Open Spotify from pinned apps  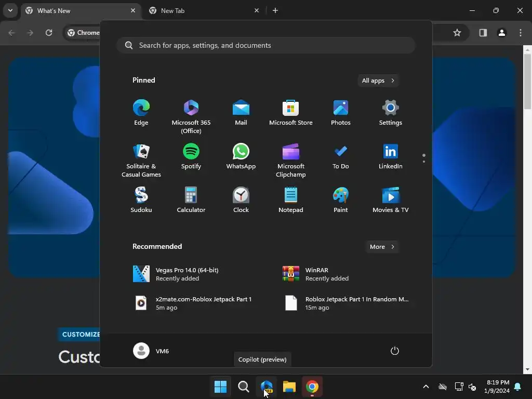[191, 157]
